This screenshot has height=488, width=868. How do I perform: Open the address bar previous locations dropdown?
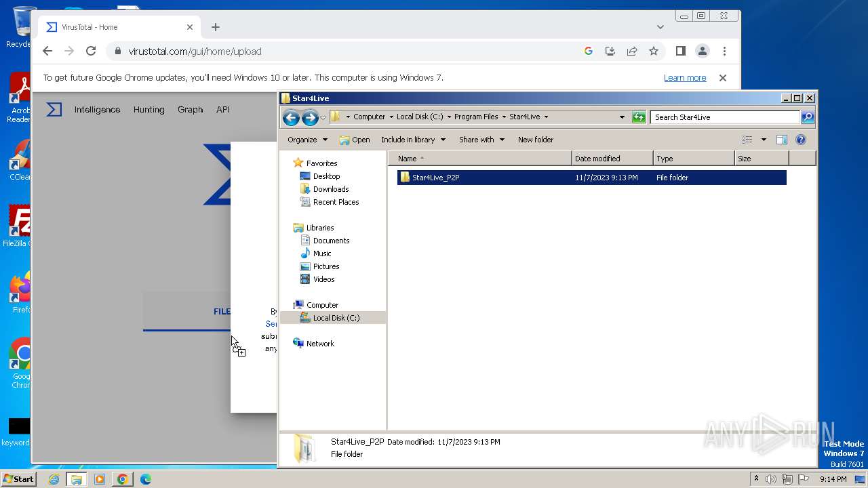pyautogui.click(x=622, y=117)
